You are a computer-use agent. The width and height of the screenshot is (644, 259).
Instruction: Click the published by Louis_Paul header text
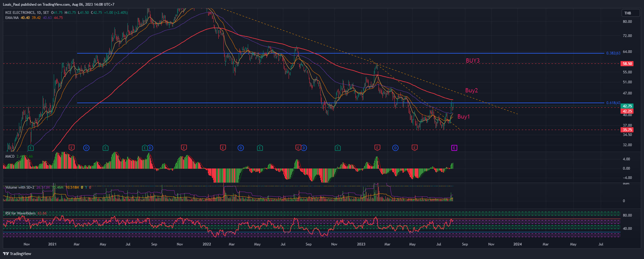[x=59, y=5]
